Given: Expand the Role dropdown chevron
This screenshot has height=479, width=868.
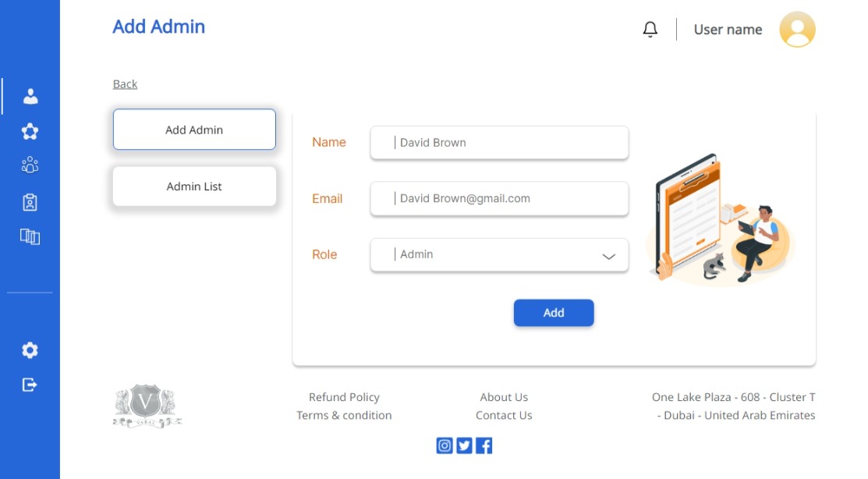Looking at the screenshot, I should 608,256.
